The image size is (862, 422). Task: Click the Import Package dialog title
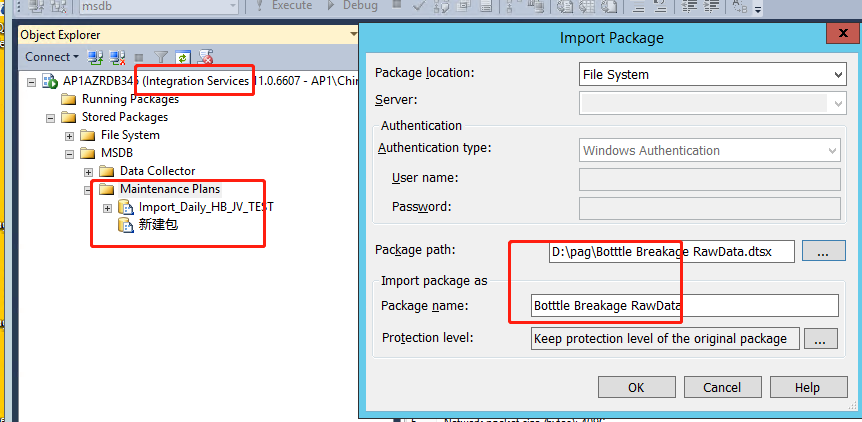click(611, 38)
